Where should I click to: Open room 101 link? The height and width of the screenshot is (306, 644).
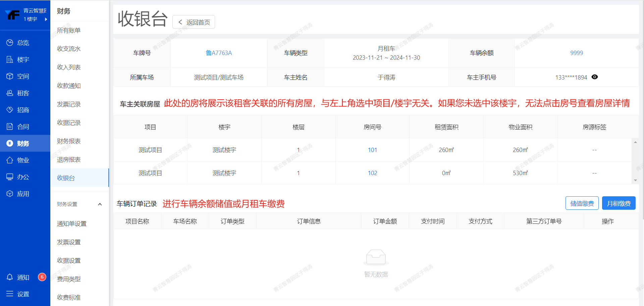[372, 150]
